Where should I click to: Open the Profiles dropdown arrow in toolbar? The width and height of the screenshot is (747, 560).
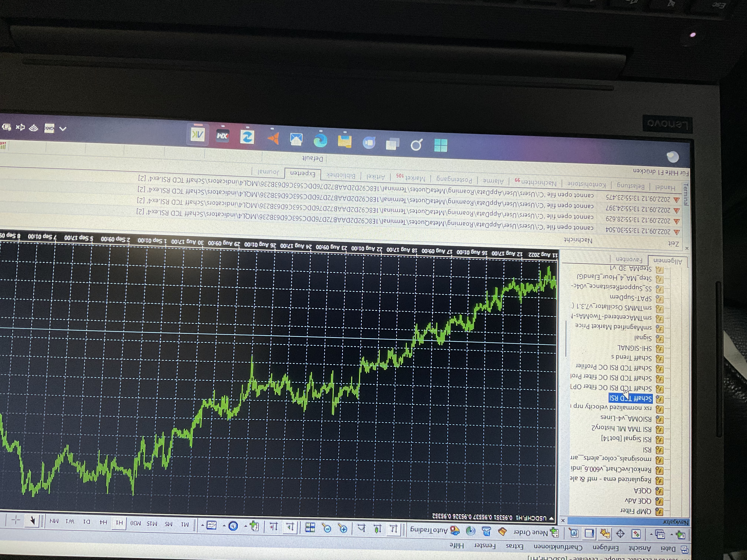pos(651,534)
